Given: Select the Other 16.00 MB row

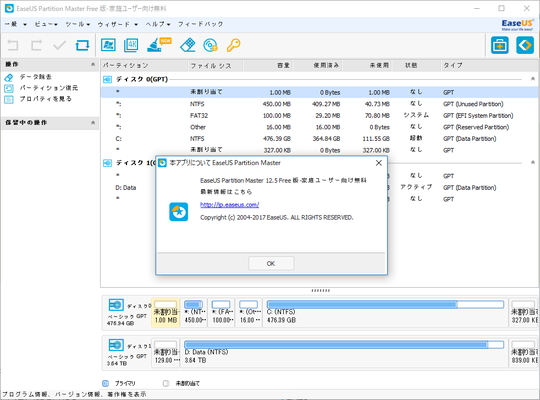Looking at the screenshot, I should (319, 127).
